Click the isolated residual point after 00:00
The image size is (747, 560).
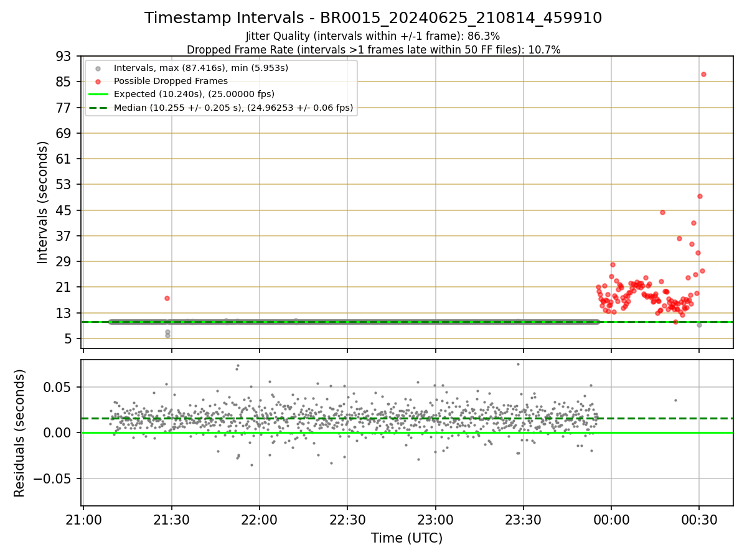pos(675,400)
